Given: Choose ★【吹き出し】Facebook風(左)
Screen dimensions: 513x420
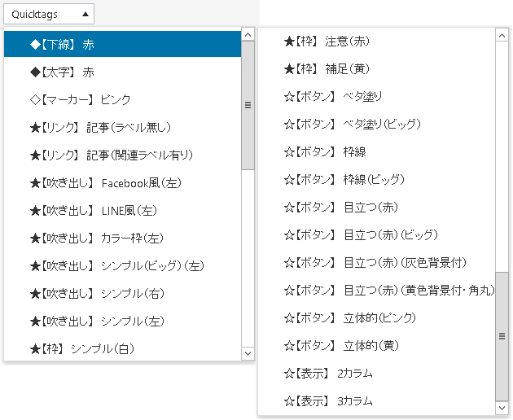Looking at the screenshot, I should (123, 183).
